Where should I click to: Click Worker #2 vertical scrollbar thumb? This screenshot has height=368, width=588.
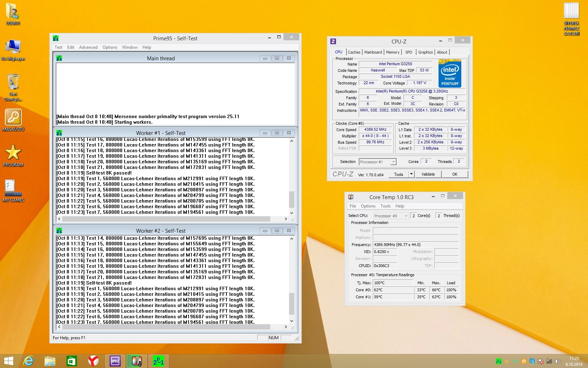coord(292,304)
